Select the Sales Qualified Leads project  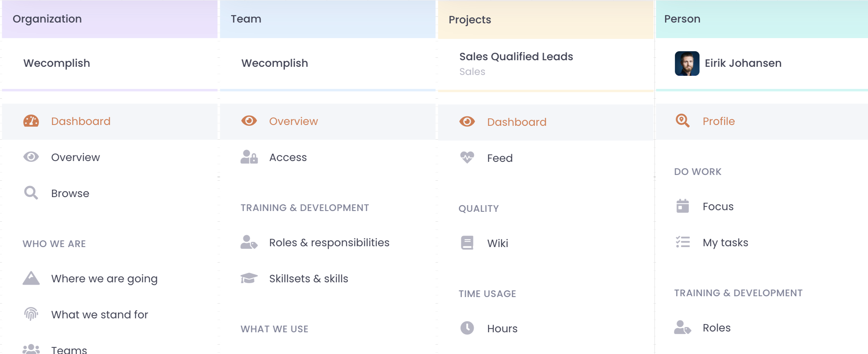(x=516, y=57)
